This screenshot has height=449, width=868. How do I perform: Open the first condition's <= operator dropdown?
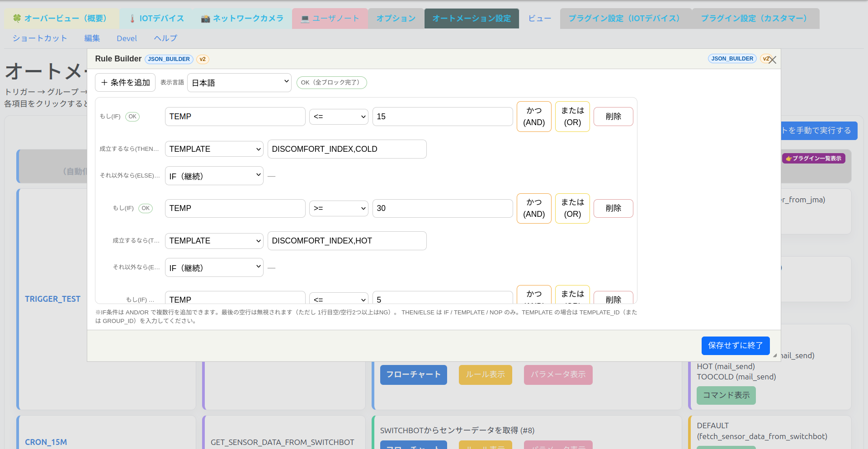(x=339, y=117)
